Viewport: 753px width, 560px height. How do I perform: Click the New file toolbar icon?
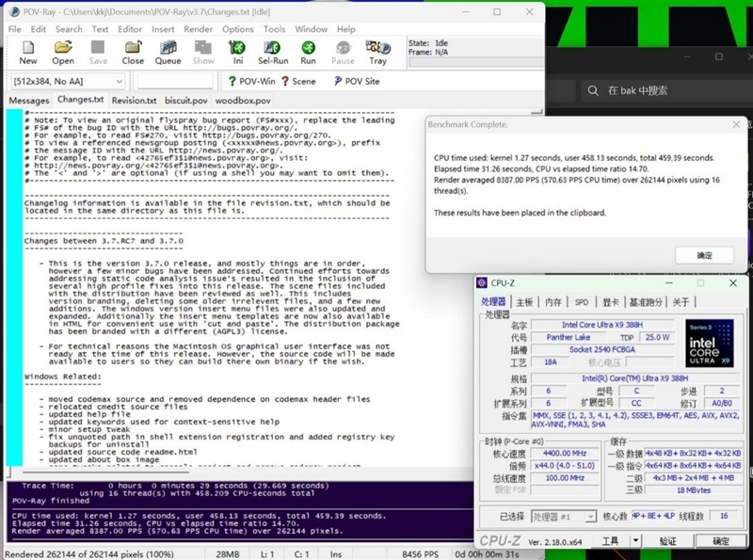point(28,52)
